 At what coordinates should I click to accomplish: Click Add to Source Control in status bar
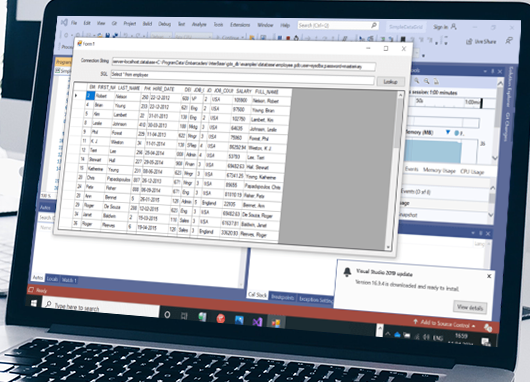click(x=444, y=324)
